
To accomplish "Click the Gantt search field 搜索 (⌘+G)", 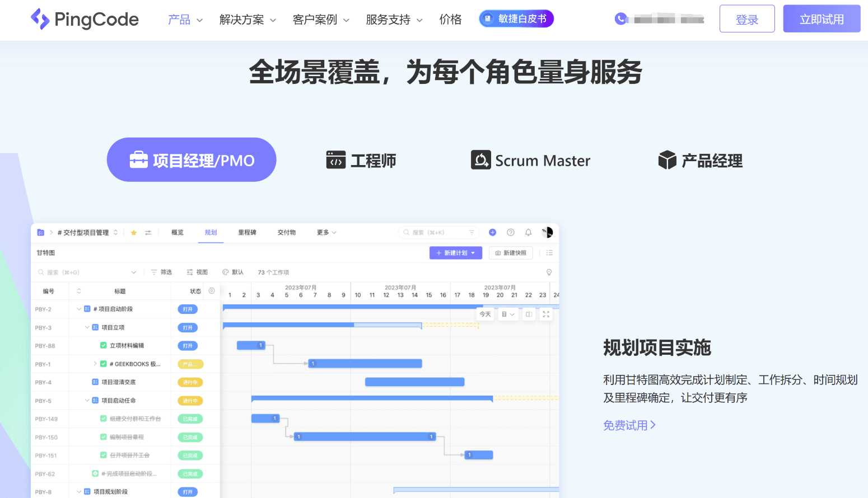I will [x=87, y=273].
